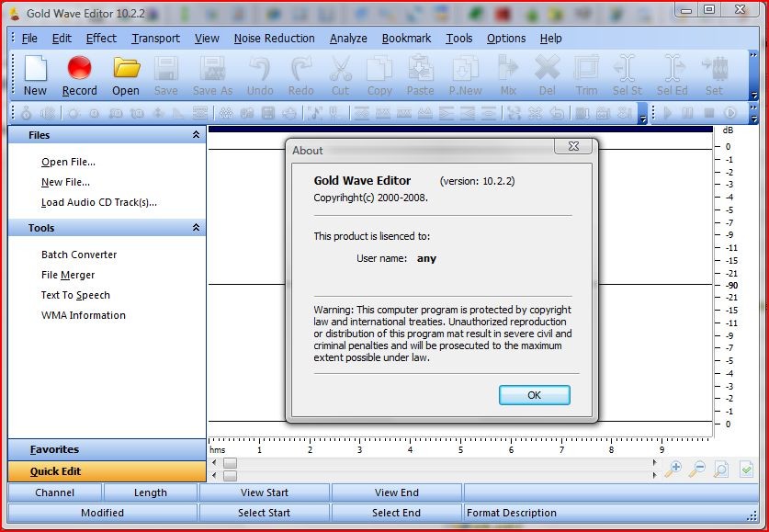Open the Bookmark menu
This screenshot has height=532, width=769.
406,39
